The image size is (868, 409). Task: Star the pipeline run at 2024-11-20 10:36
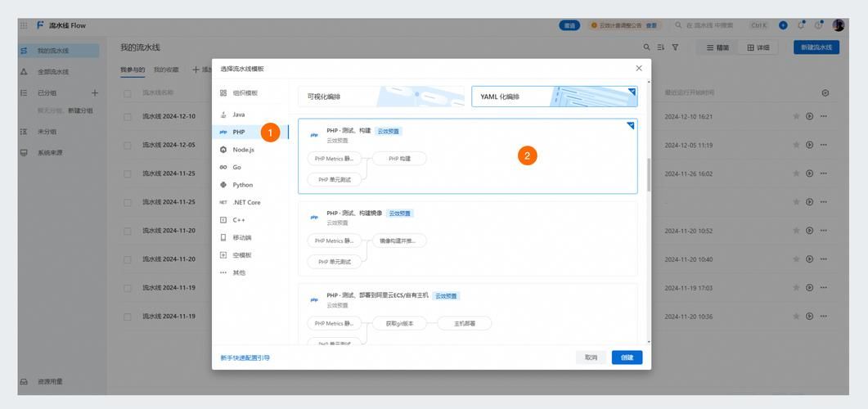pos(796,316)
